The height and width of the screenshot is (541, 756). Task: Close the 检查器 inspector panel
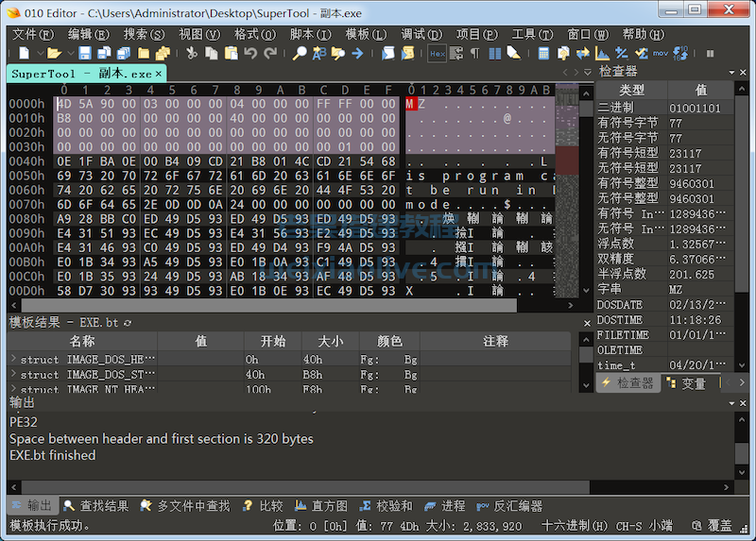tap(743, 73)
